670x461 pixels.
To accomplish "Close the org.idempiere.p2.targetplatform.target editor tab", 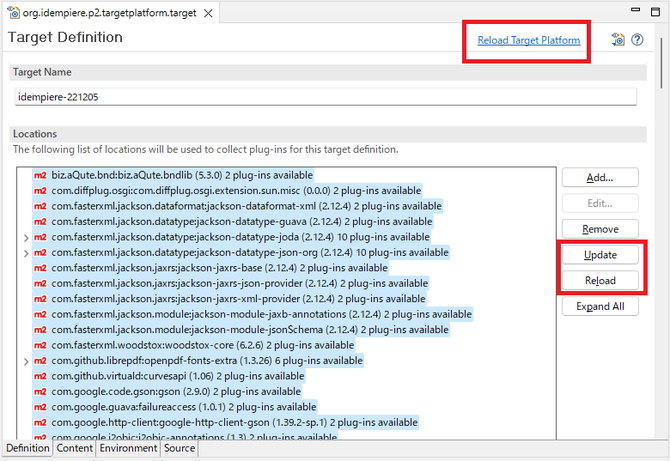I will 208,13.
